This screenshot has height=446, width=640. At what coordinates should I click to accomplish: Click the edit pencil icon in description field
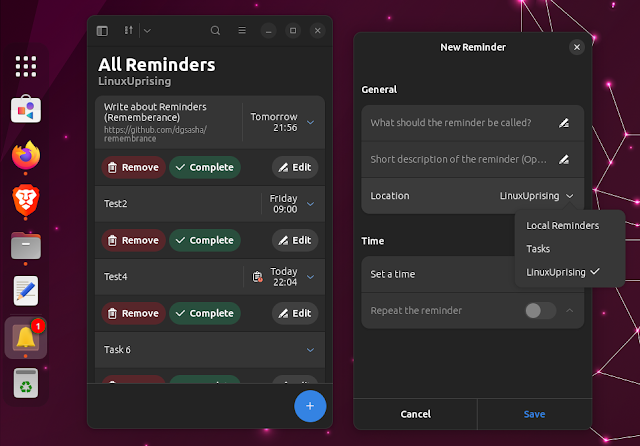564,160
